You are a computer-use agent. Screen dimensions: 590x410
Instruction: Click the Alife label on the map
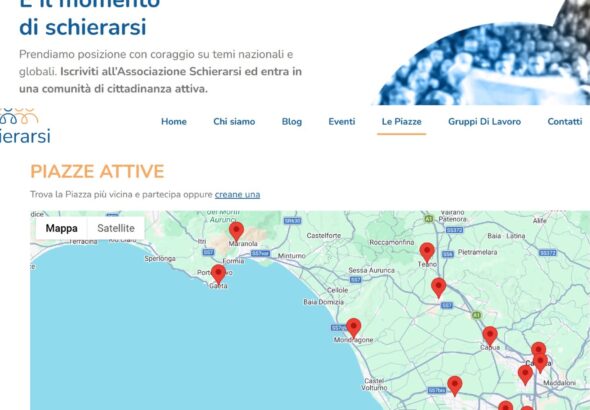(540, 221)
